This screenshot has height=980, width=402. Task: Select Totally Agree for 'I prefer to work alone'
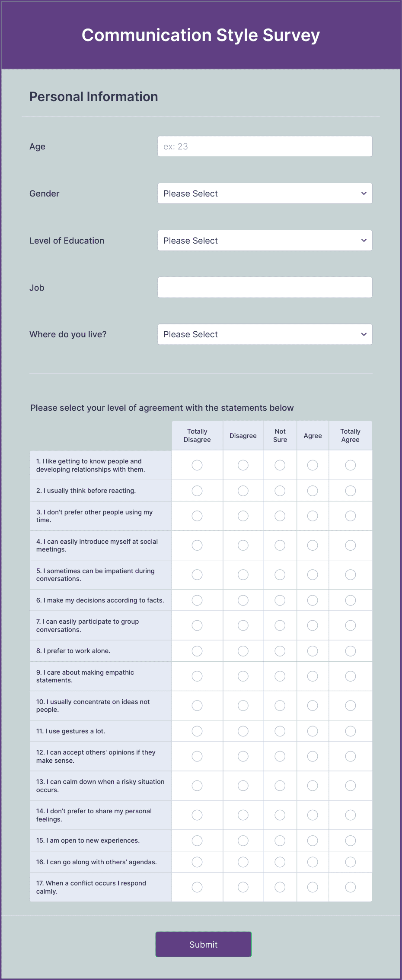coord(350,651)
